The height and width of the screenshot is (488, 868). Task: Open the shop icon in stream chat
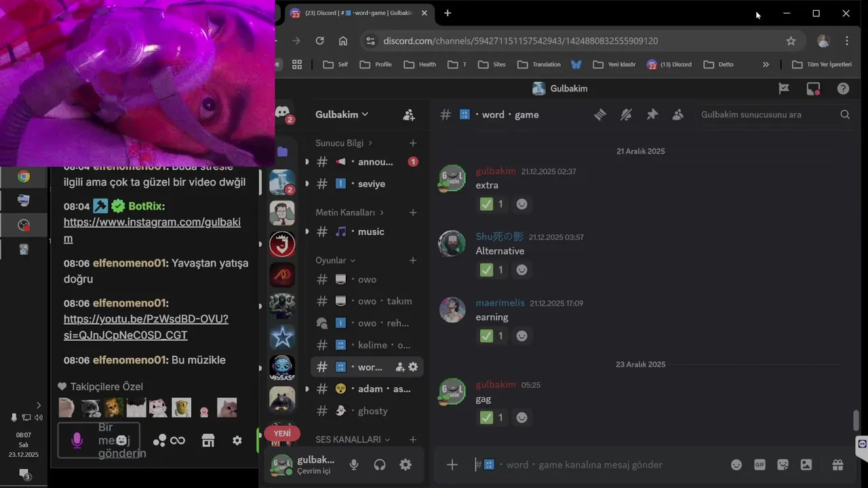(208, 441)
